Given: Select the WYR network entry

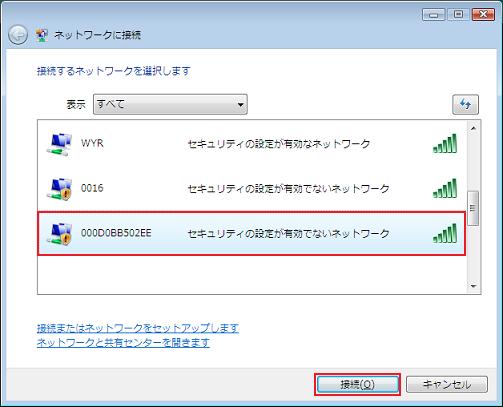Looking at the screenshot, I should [252, 144].
